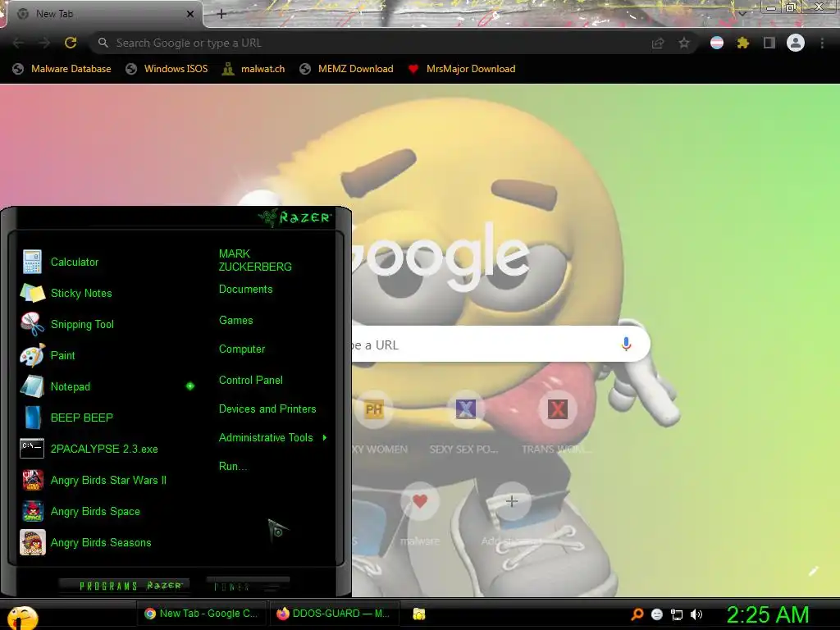
Task: Launch Sticky Notes icon
Action: pyautogui.click(x=32, y=293)
